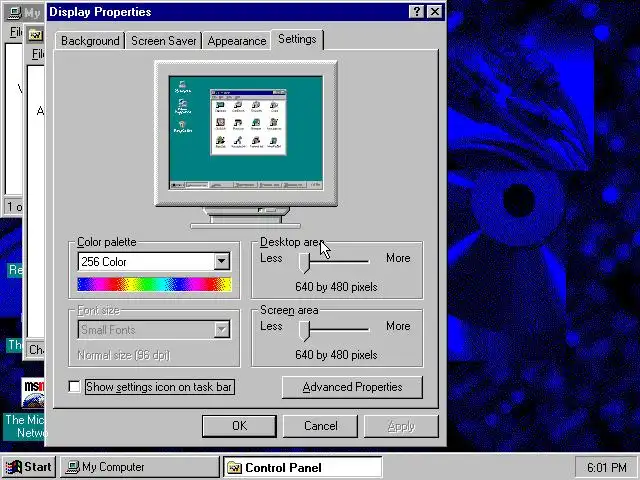
Task: Open the Screen Saver tab
Action: click(163, 41)
